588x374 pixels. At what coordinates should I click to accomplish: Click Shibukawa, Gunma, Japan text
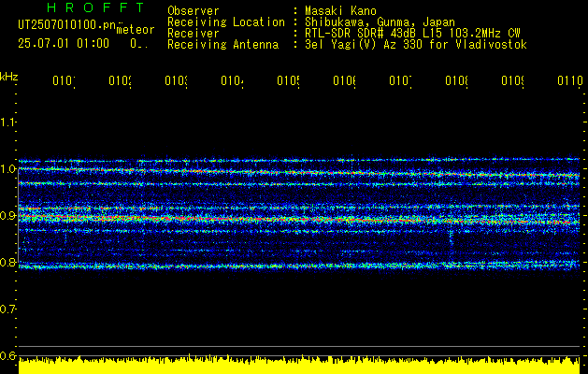tap(380, 22)
